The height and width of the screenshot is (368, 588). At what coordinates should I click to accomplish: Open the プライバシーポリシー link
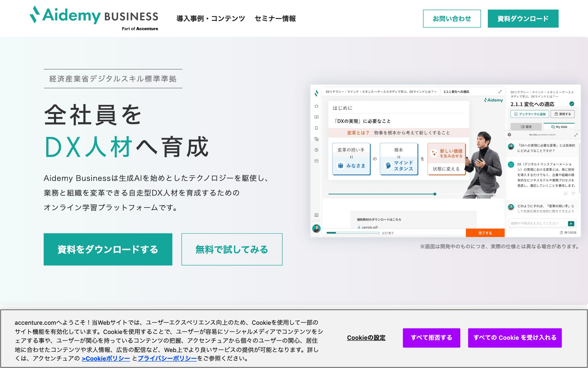(167, 358)
